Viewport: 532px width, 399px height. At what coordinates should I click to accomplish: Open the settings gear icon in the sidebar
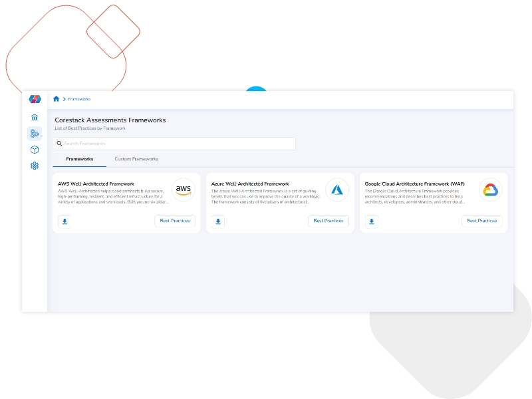tap(35, 166)
